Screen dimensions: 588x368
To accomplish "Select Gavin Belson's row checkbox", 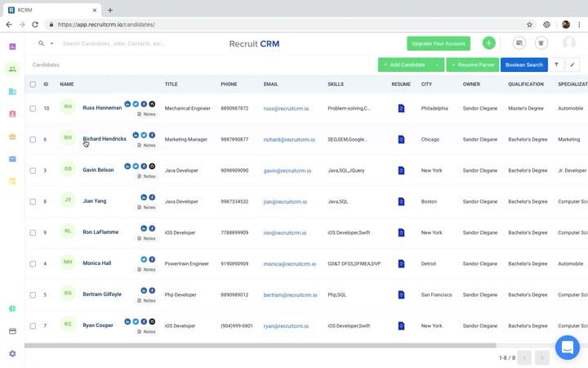I will pos(33,171).
